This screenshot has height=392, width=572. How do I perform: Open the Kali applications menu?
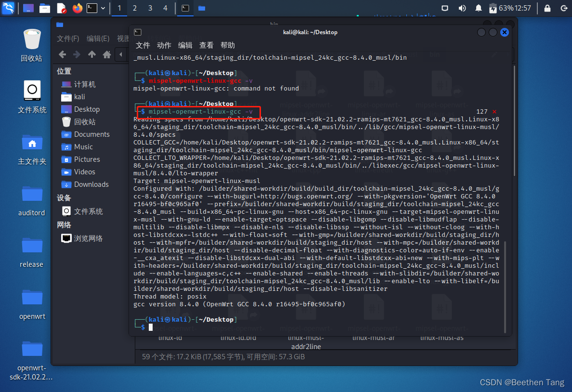click(x=8, y=8)
